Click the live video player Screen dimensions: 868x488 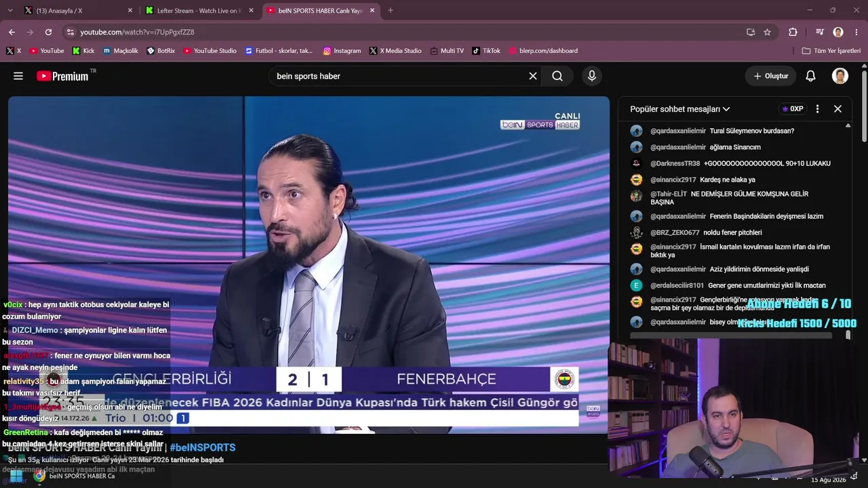309,264
